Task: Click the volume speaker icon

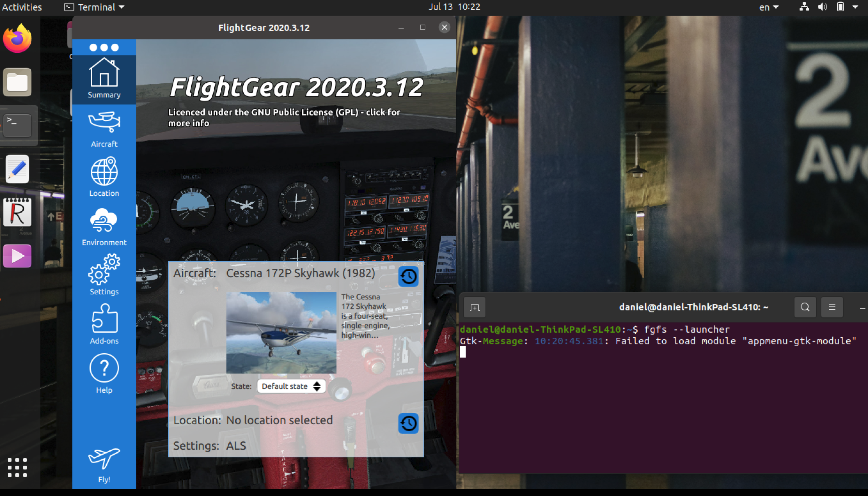Action: pyautogui.click(x=822, y=7)
